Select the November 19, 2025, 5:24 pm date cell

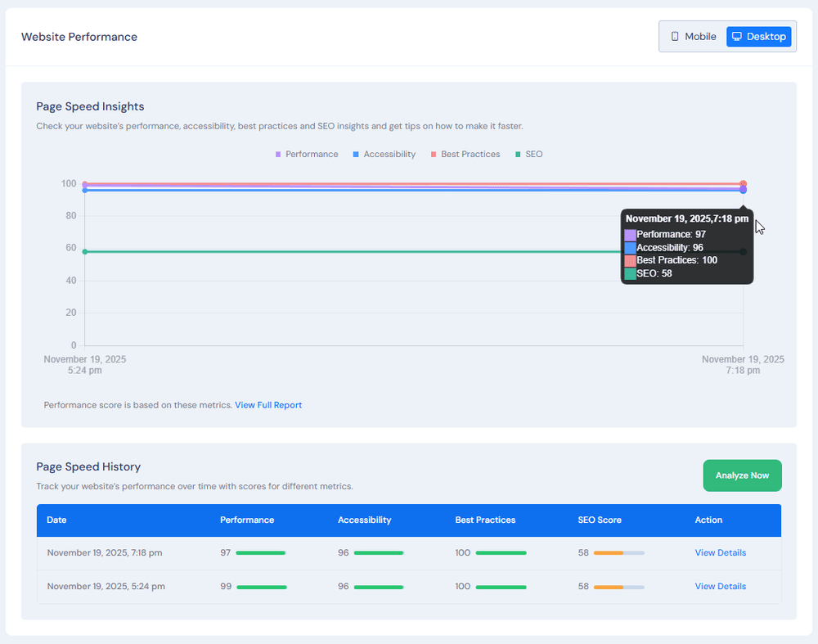tap(106, 586)
